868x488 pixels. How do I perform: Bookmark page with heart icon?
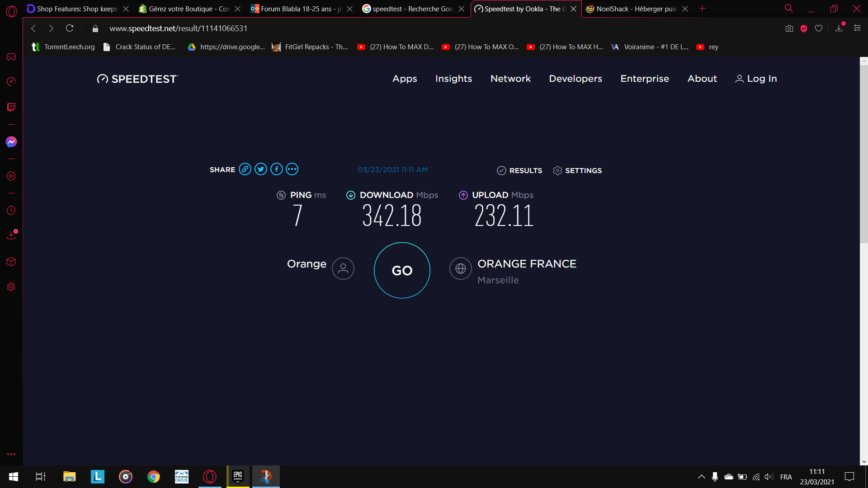tap(819, 28)
